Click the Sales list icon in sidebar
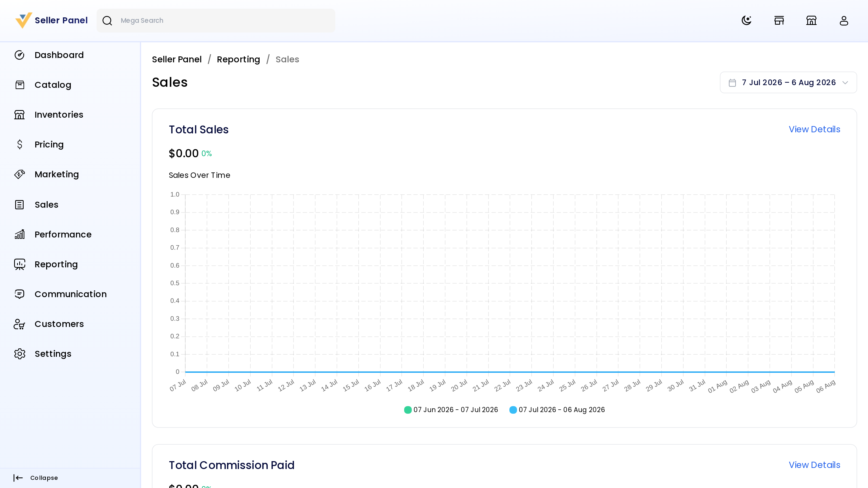This screenshot has height=488, width=868. [x=20, y=204]
